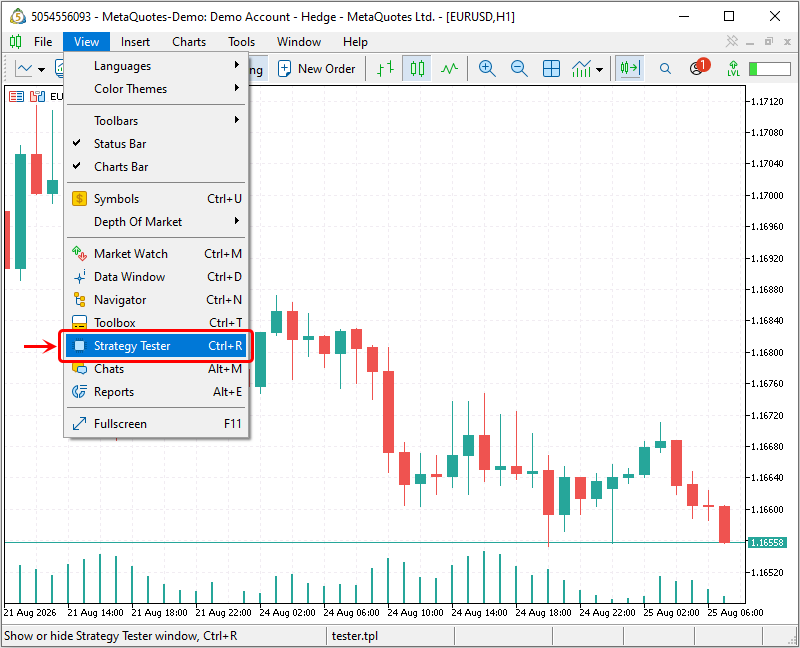Show the Market Watch window
The image size is (800, 648).
pos(156,254)
